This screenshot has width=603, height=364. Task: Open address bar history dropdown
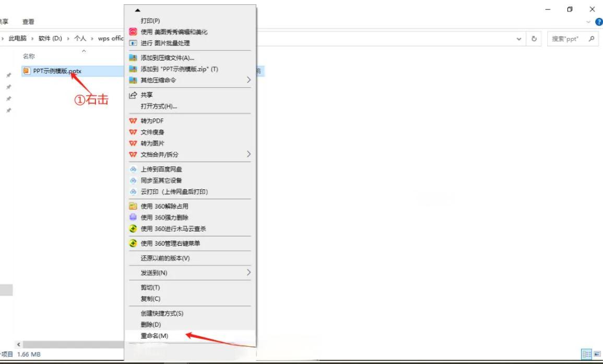519,39
